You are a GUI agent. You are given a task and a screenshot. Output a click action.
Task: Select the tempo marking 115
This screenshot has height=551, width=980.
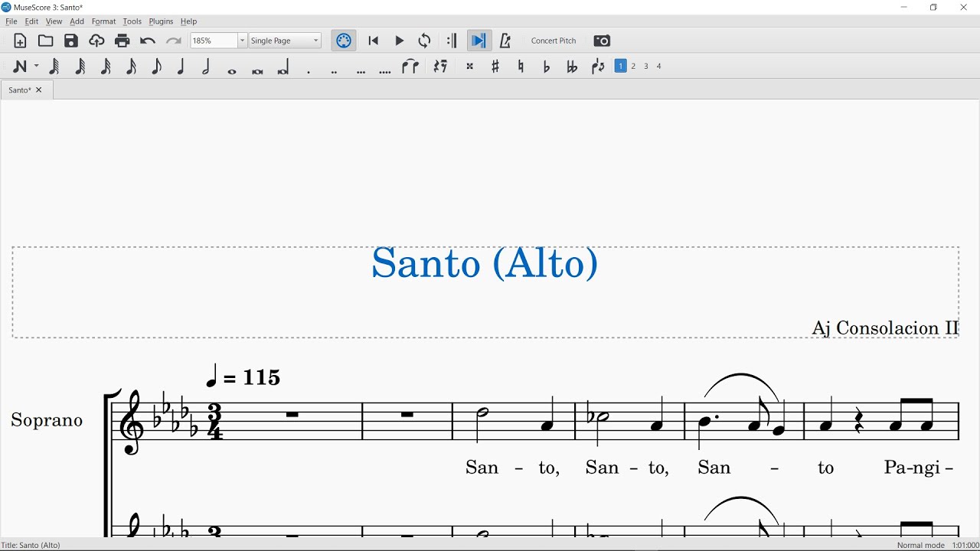pyautogui.click(x=243, y=376)
